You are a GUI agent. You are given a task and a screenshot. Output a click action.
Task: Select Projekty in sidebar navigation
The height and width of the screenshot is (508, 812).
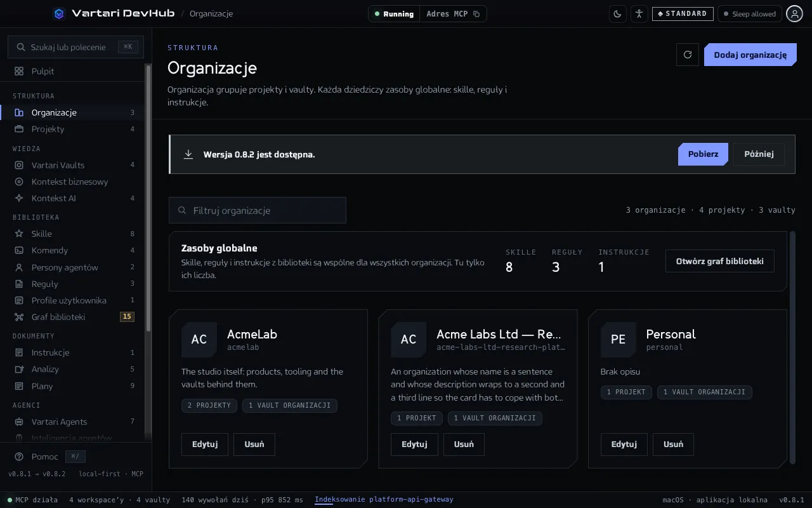coord(74,129)
